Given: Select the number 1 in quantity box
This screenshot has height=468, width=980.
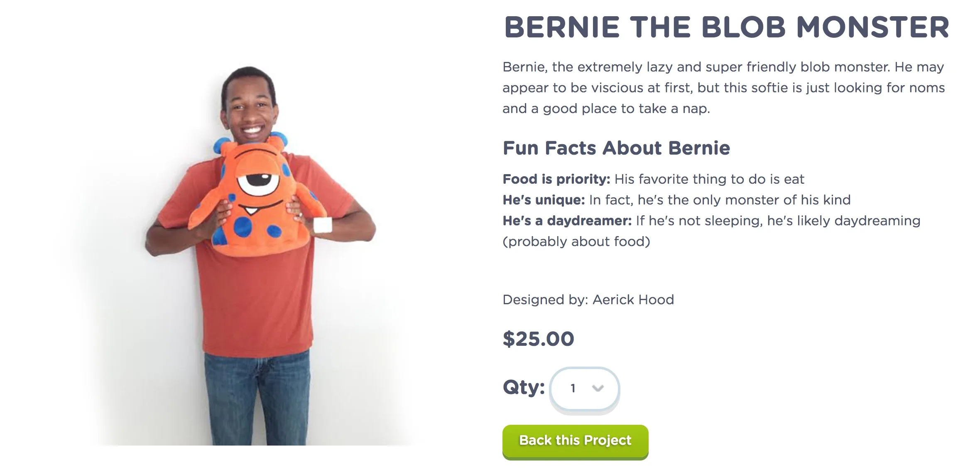Looking at the screenshot, I should (x=573, y=388).
